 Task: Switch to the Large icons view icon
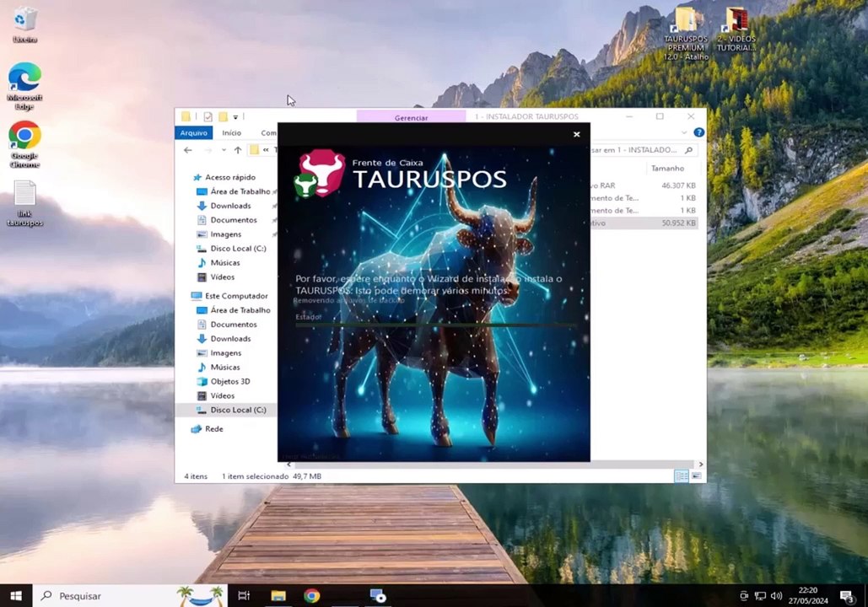(x=697, y=475)
